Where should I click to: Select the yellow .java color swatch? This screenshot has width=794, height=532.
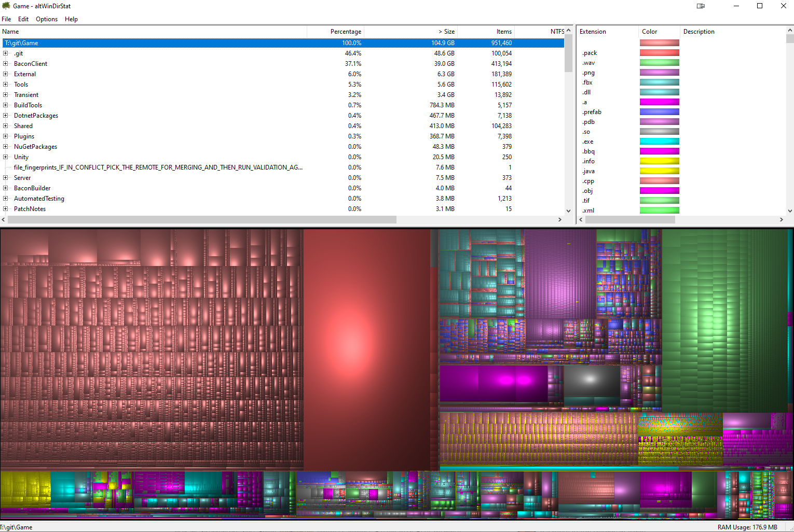point(659,171)
